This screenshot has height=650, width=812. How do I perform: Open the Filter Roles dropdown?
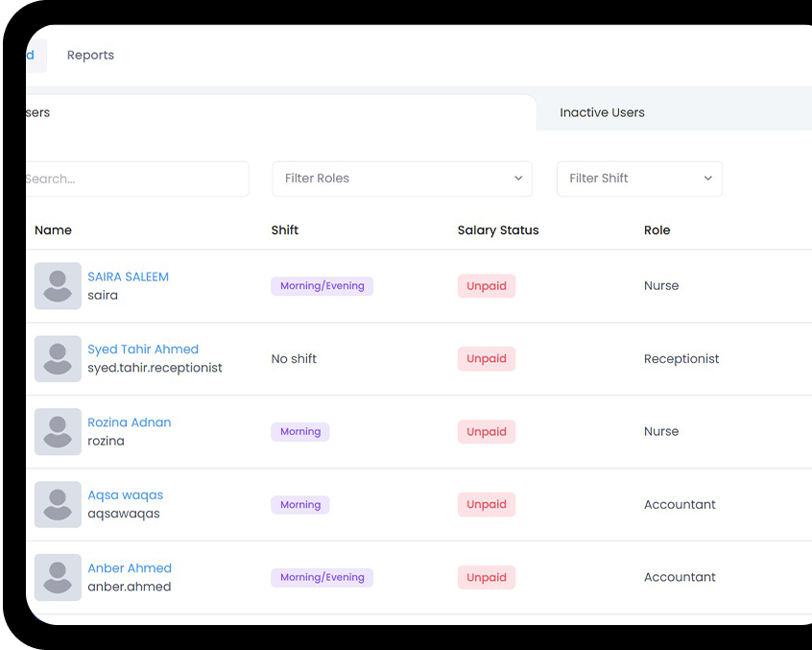(402, 179)
